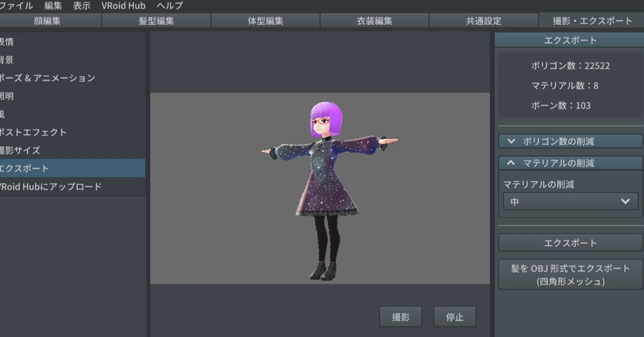Click the エクスポート button in the right panel

coord(571,243)
